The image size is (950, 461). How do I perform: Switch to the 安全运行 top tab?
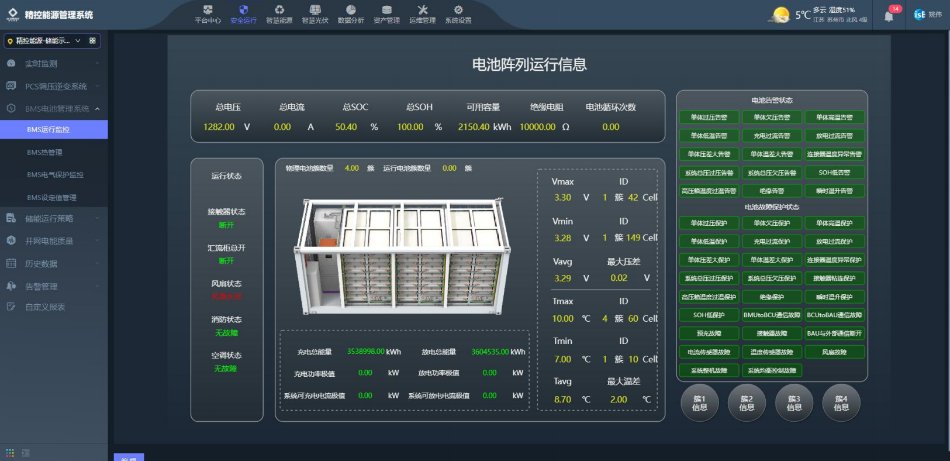point(242,13)
